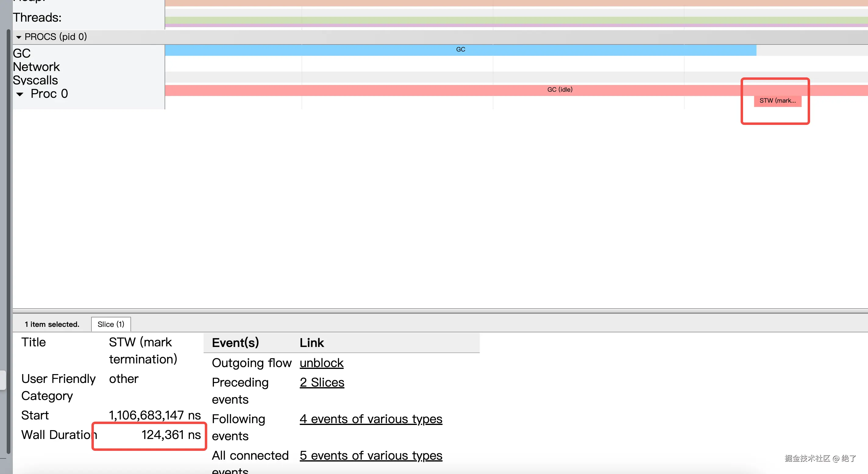
Task: Open 5 events of various types link
Action: [x=371, y=456]
